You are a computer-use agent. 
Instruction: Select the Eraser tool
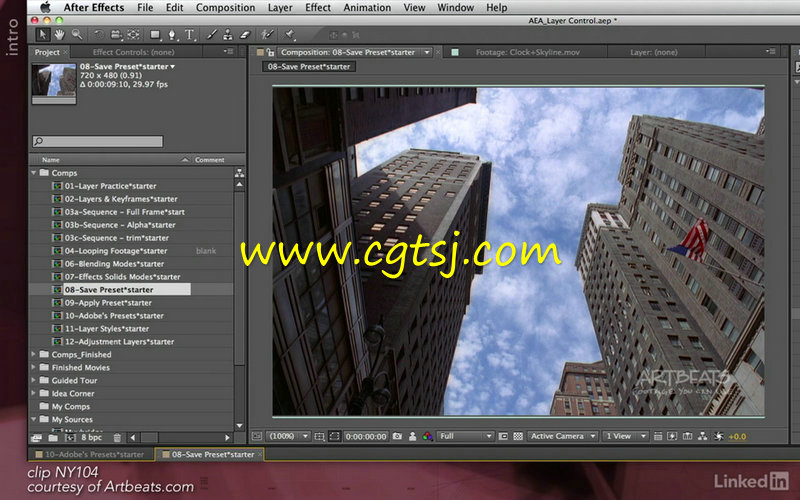point(245,35)
